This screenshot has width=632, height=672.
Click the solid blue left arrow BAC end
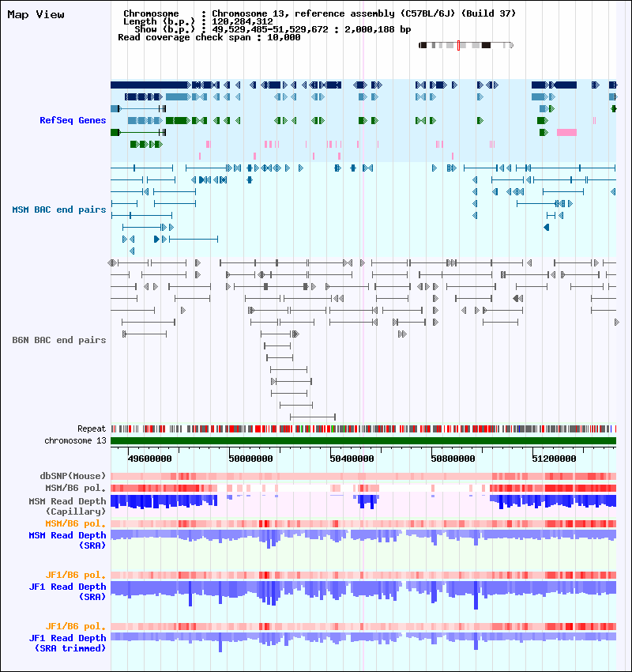547,227
